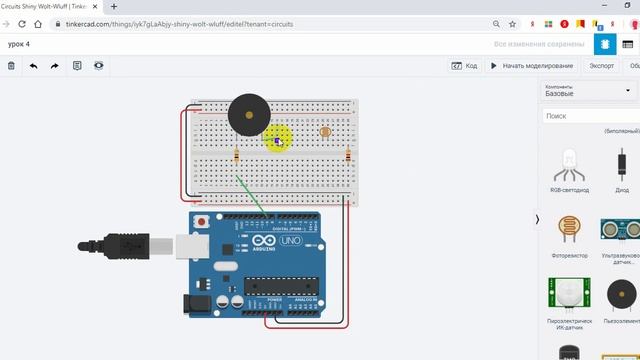Switch to circuit view icon
This screenshot has height=360, width=640.
[605, 44]
